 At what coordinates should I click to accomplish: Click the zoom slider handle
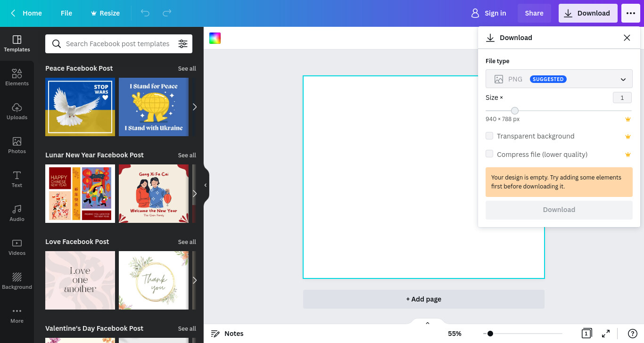click(490, 334)
